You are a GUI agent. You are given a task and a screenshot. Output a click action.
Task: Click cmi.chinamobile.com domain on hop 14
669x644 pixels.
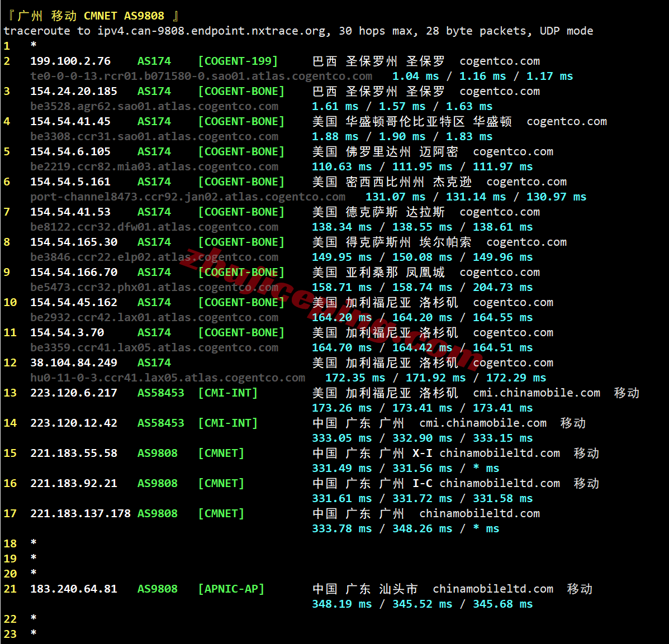tap(483, 423)
